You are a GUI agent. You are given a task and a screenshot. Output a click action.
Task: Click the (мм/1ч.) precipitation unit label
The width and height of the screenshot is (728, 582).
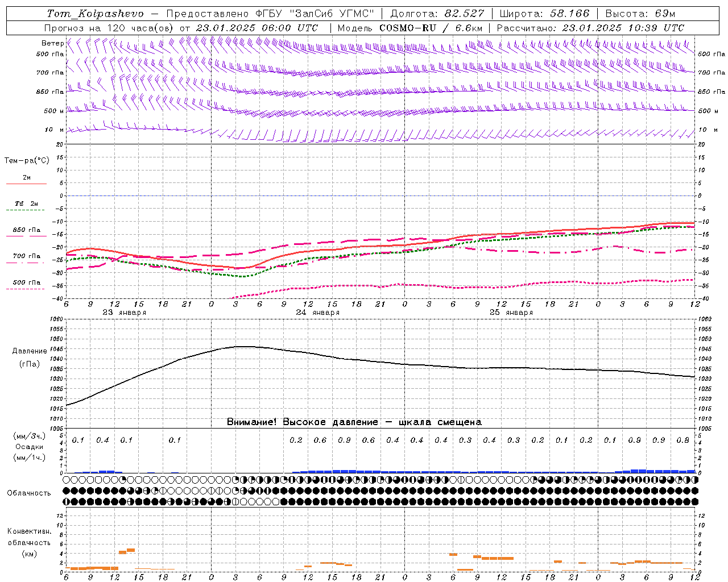[30, 458]
